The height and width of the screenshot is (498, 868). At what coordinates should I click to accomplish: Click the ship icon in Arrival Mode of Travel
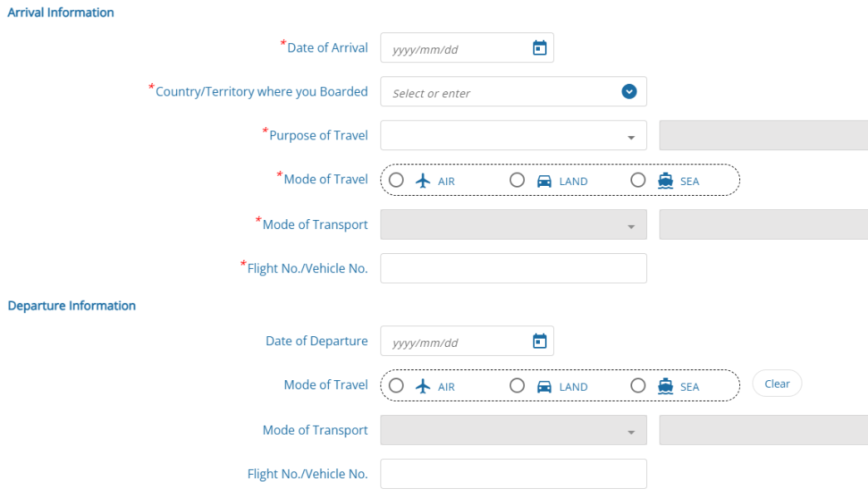(x=665, y=181)
